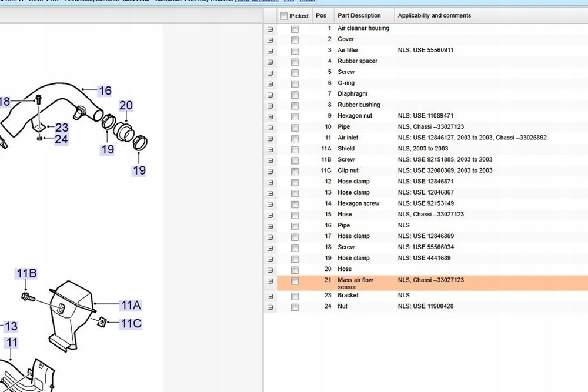Viewport: 588px width, 392px height.
Task: Click comment NLS: USE 12846869
Action: tap(426, 236)
